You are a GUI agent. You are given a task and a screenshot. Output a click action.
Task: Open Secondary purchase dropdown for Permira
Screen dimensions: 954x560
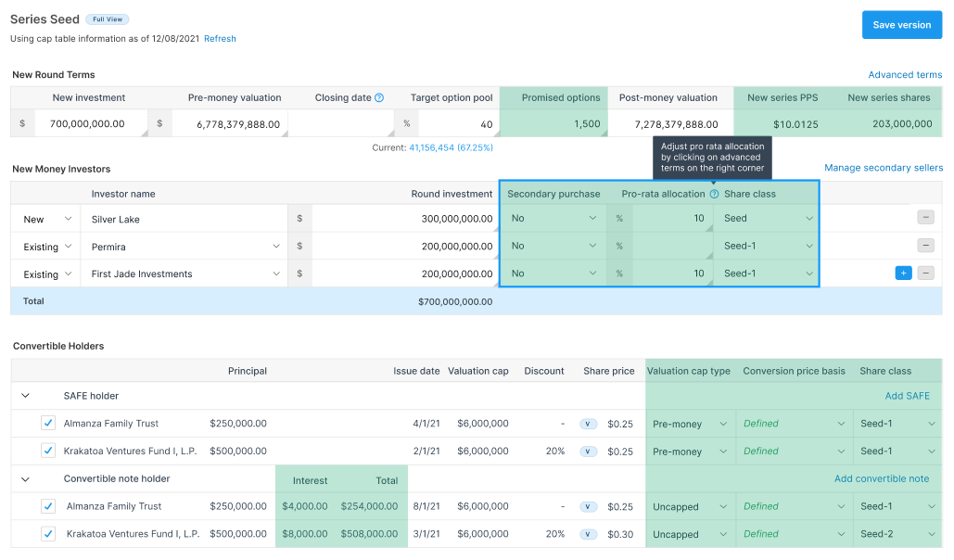click(553, 246)
